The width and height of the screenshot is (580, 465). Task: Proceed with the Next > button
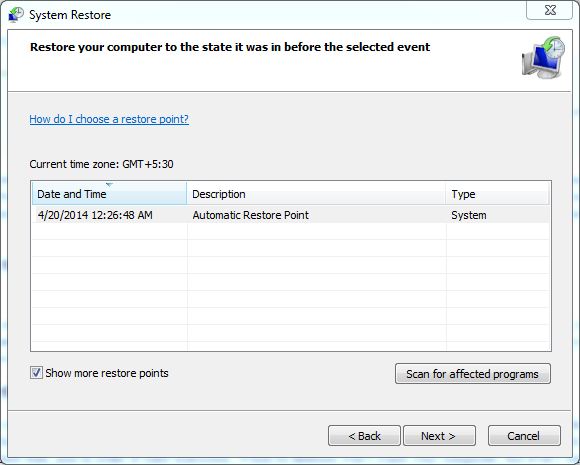tap(439, 435)
